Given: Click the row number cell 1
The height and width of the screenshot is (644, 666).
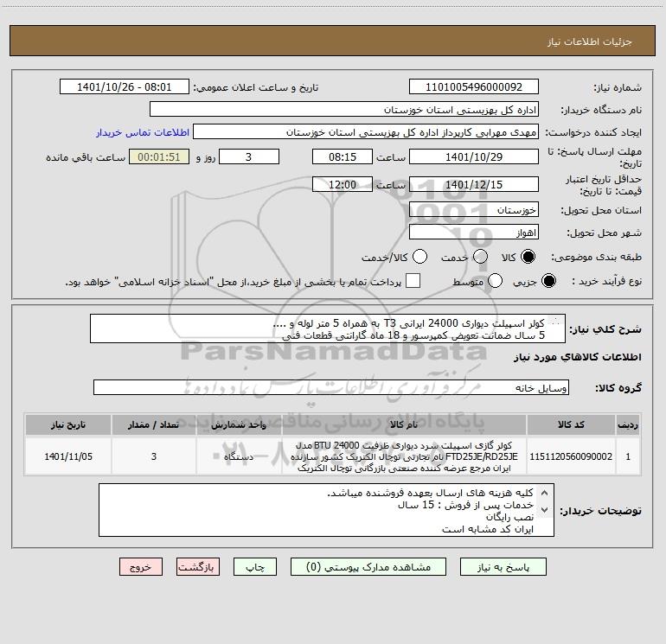Looking at the screenshot, I should 628,456.
